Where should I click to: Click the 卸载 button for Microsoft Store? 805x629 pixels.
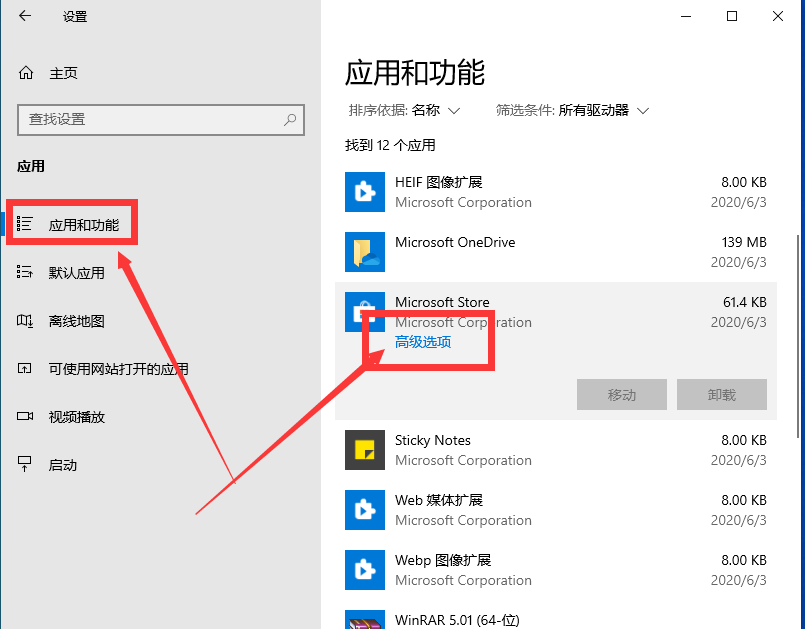(722, 394)
